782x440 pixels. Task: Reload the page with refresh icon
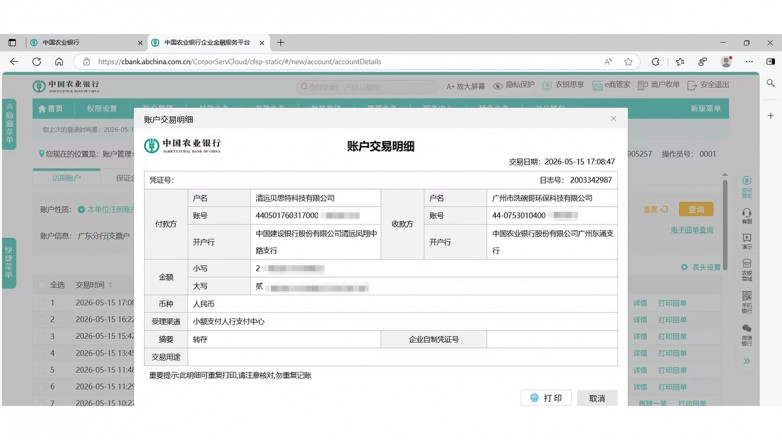tap(36, 61)
